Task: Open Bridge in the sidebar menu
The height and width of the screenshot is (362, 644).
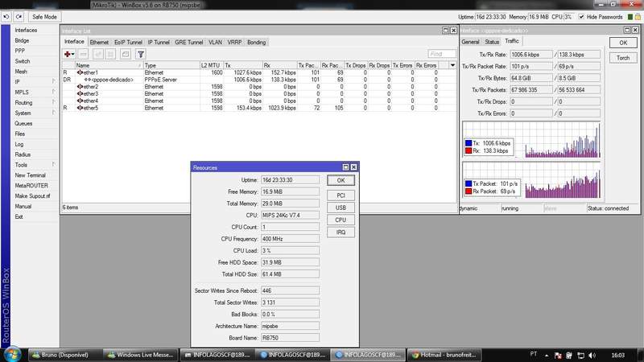Action: (23, 41)
